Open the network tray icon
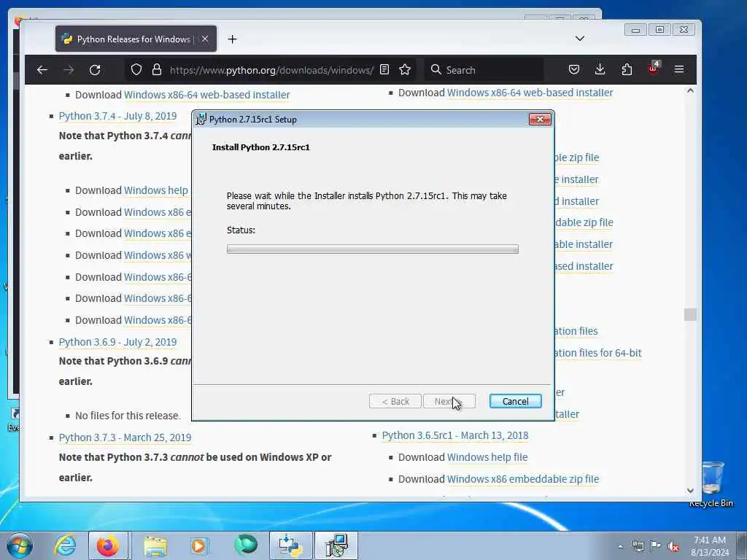Image resolution: width=747 pixels, height=560 pixels. (638, 546)
